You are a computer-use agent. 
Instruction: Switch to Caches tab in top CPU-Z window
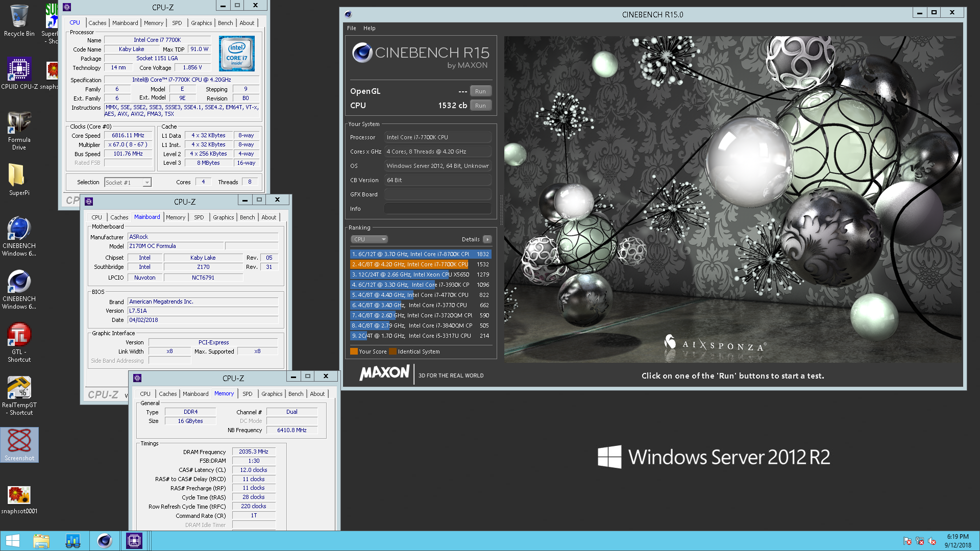[97, 23]
